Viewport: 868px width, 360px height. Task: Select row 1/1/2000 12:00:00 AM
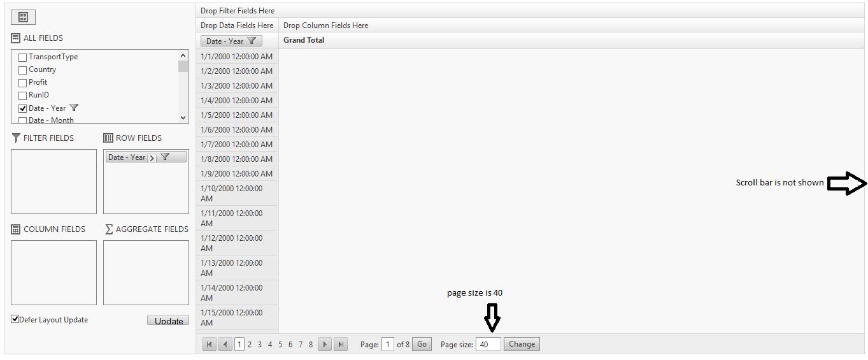(x=237, y=56)
